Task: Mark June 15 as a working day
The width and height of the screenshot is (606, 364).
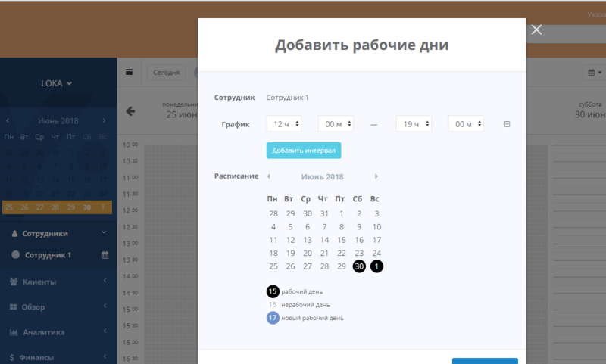Action: (342, 240)
